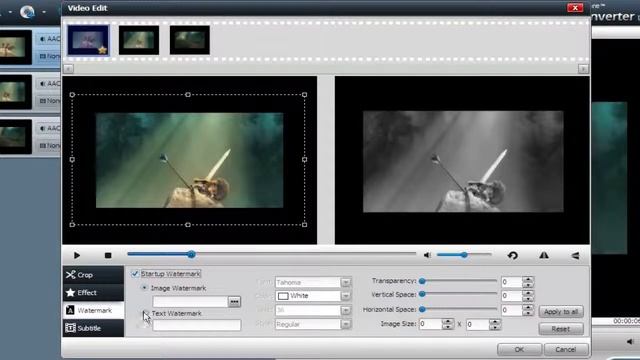
Task: Click the Cancel button
Action: point(566,349)
